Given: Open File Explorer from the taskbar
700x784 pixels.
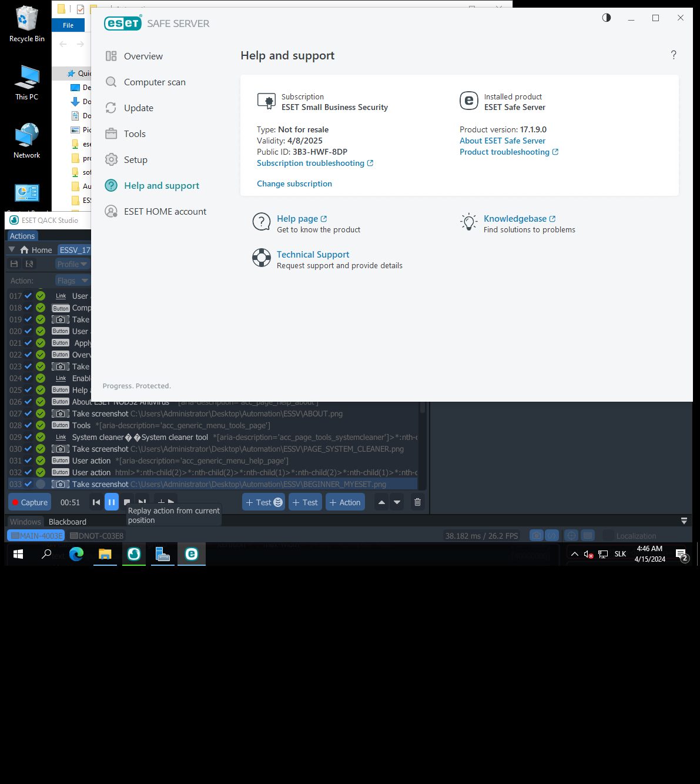Looking at the screenshot, I should coord(105,554).
